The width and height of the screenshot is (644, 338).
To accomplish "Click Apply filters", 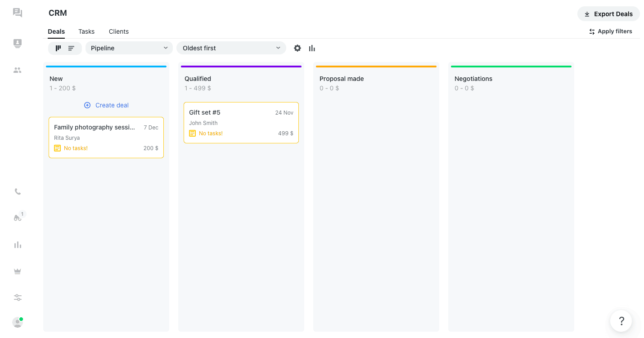I will 611,31.
